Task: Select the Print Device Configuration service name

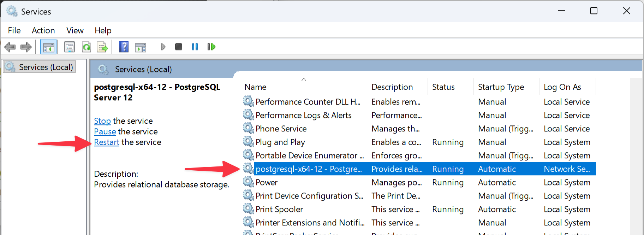Action: click(x=309, y=196)
